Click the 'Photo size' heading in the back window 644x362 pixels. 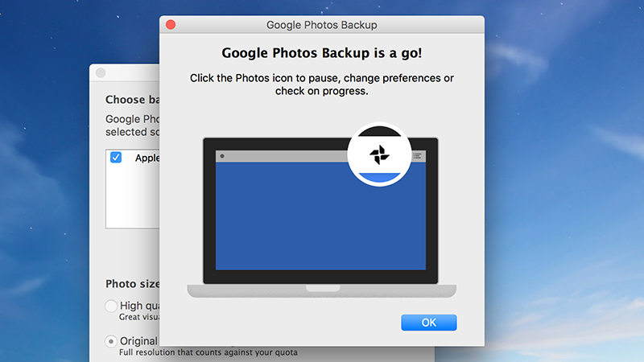pos(132,284)
